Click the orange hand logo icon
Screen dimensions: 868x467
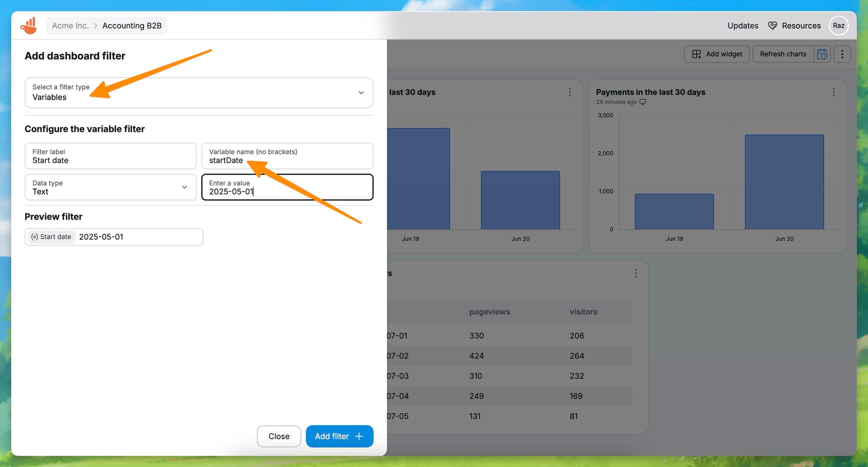pos(29,26)
